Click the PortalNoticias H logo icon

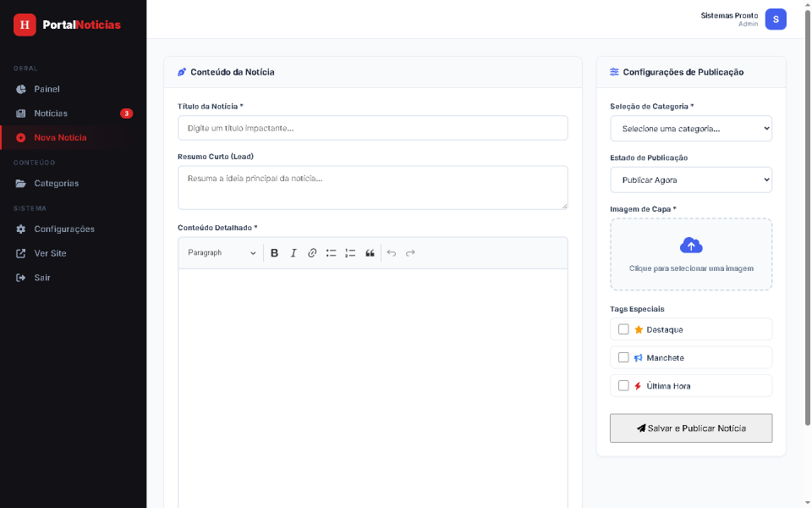click(25, 25)
